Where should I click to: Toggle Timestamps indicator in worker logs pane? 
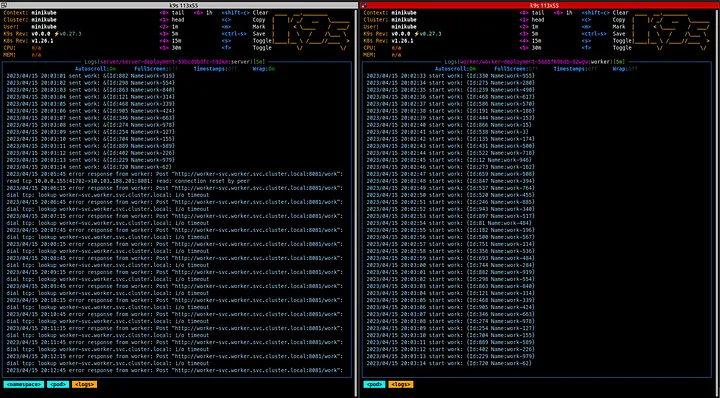click(x=576, y=69)
